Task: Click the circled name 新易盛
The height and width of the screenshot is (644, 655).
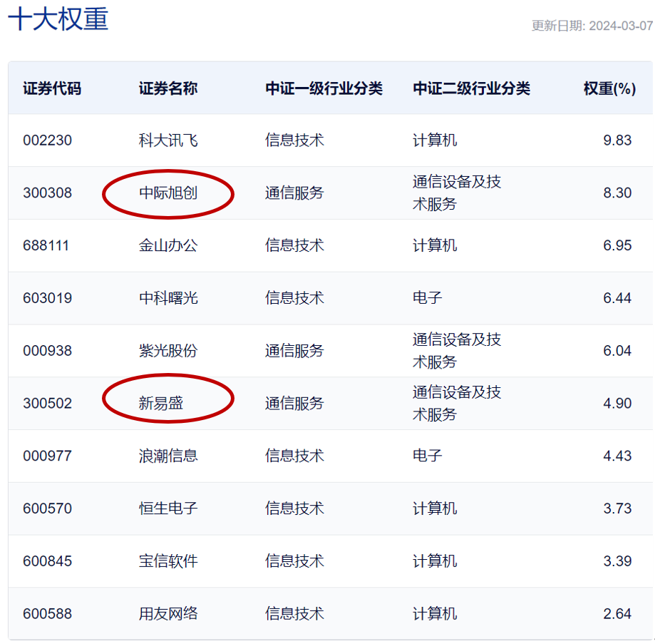Action: [161, 403]
